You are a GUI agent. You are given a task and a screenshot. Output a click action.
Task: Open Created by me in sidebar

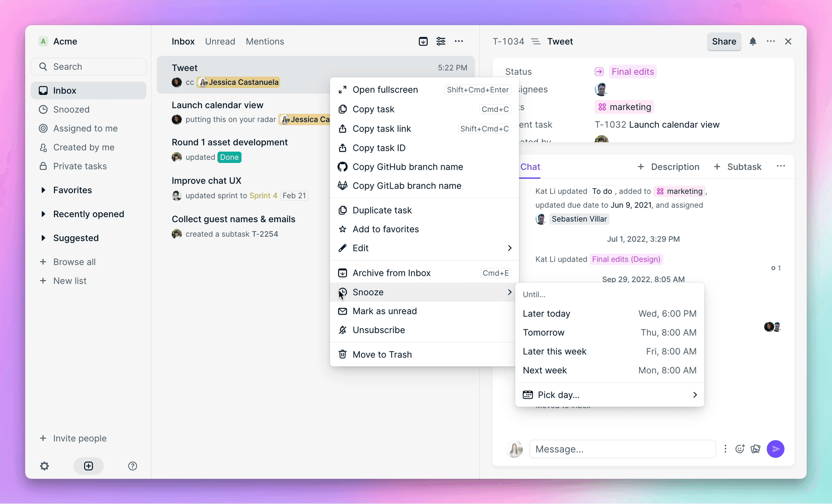pos(89,147)
